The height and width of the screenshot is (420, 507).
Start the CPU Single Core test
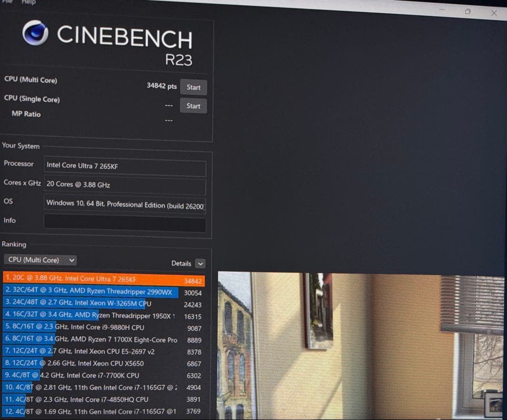point(193,106)
